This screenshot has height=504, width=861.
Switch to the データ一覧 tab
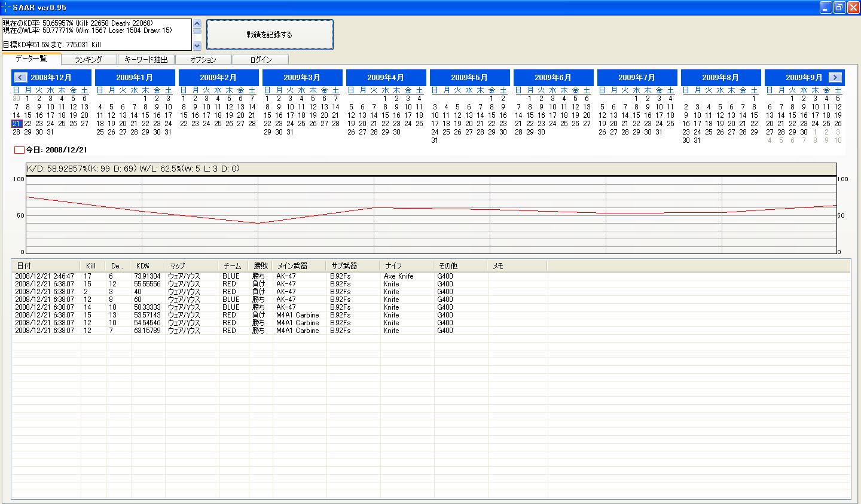tap(32, 59)
